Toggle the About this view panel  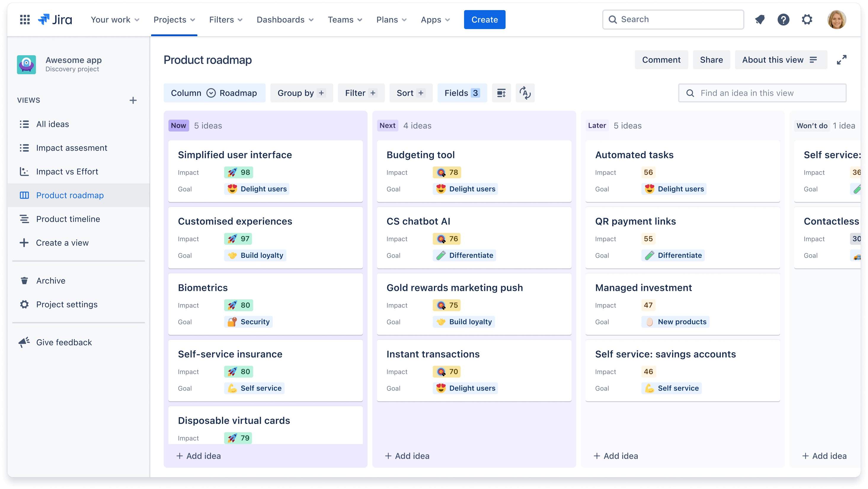coord(779,60)
